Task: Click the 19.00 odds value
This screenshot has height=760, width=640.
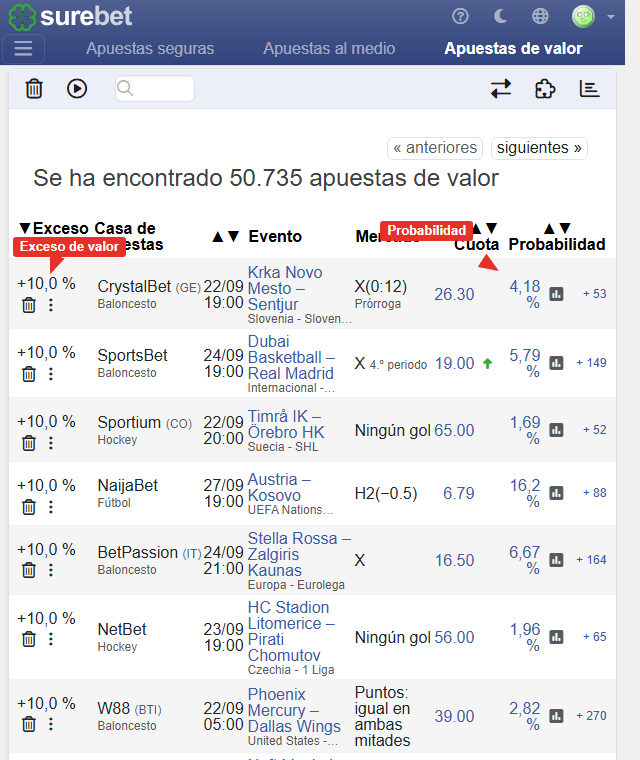Action: coord(454,364)
